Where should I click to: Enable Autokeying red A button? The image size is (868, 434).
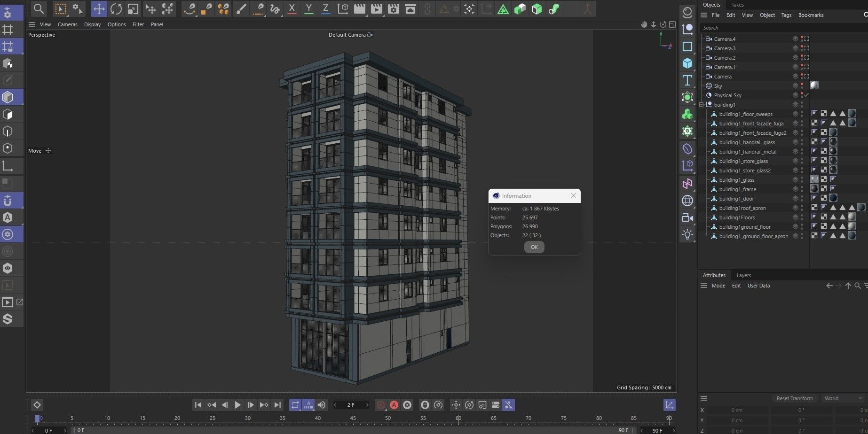(x=394, y=405)
